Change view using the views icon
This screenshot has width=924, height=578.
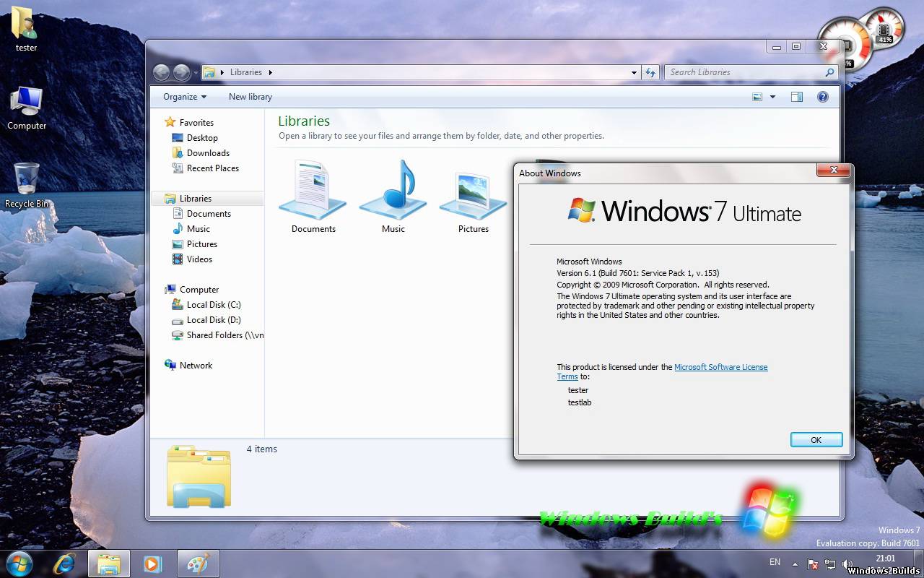(757, 97)
